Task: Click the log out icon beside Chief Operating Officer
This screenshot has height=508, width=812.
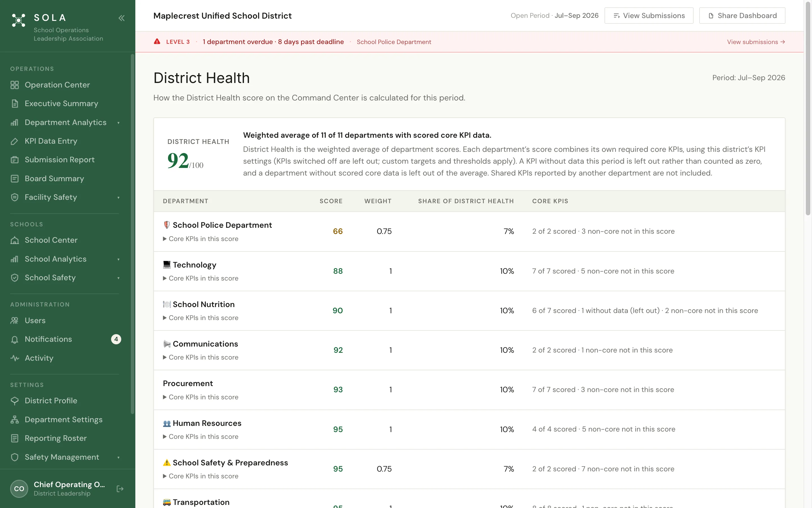Action: coord(120,489)
